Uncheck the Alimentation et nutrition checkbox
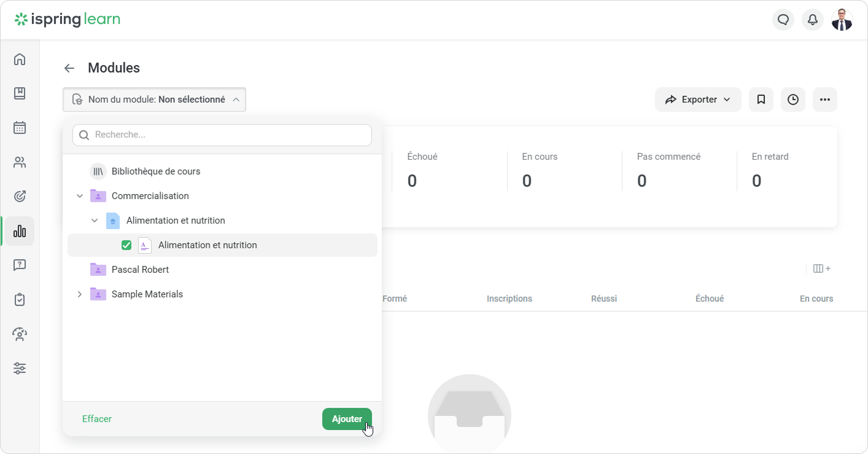The height and width of the screenshot is (454, 868). (x=126, y=245)
